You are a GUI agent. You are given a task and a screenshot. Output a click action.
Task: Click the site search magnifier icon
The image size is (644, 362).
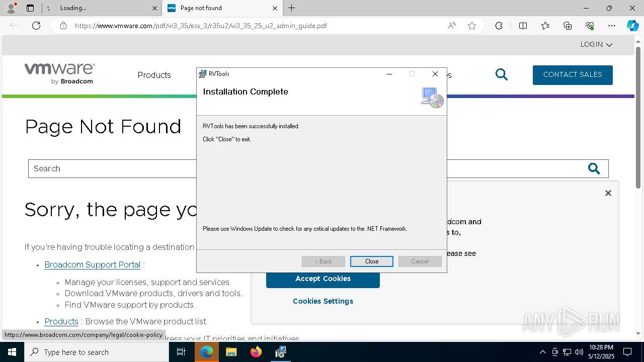502,74
